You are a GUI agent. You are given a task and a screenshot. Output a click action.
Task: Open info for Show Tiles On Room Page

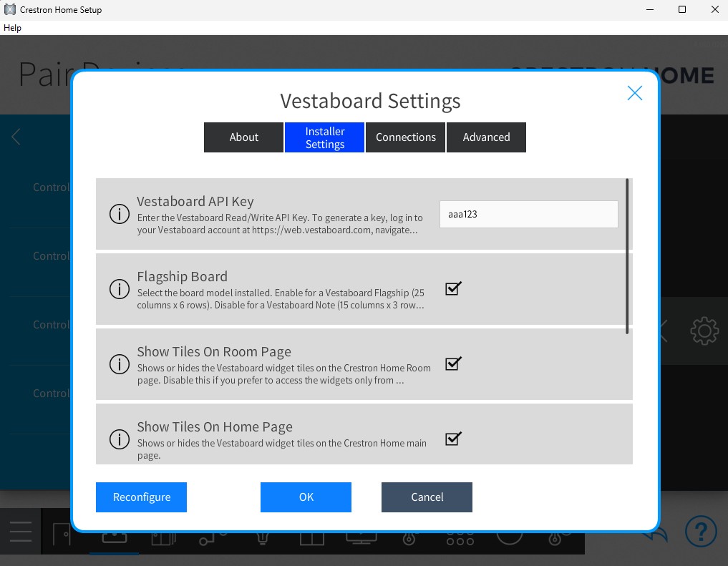pyautogui.click(x=120, y=364)
